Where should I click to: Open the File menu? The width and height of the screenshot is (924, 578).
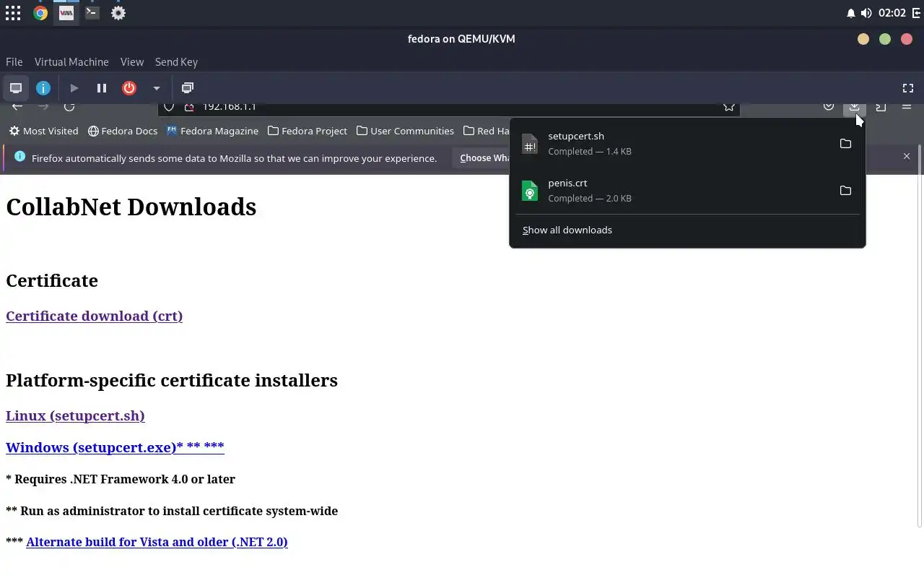coord(14,62)
